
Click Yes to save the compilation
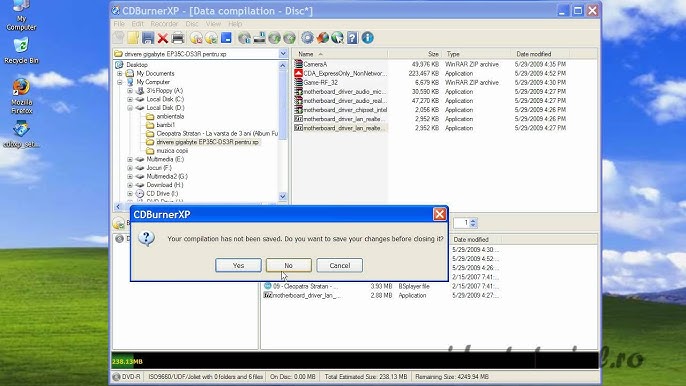238,265
